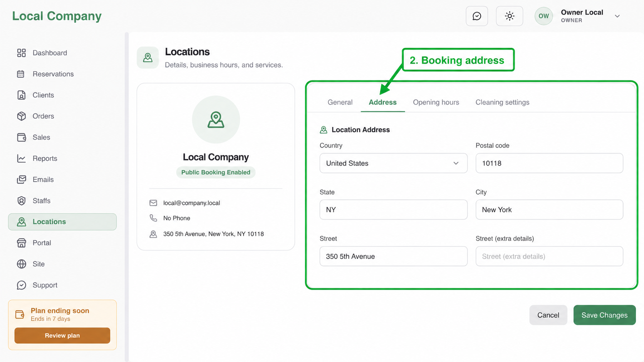Screen dimensions: 644x362
Task: Click the OW user avatar
Action: (543, 16)
